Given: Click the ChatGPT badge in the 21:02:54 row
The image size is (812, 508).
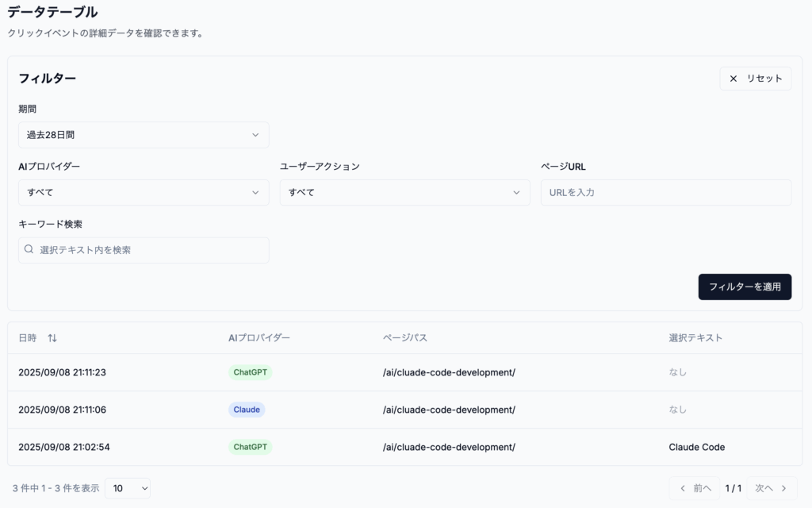Looking at the screenshot, I should [x=250, y=447].
